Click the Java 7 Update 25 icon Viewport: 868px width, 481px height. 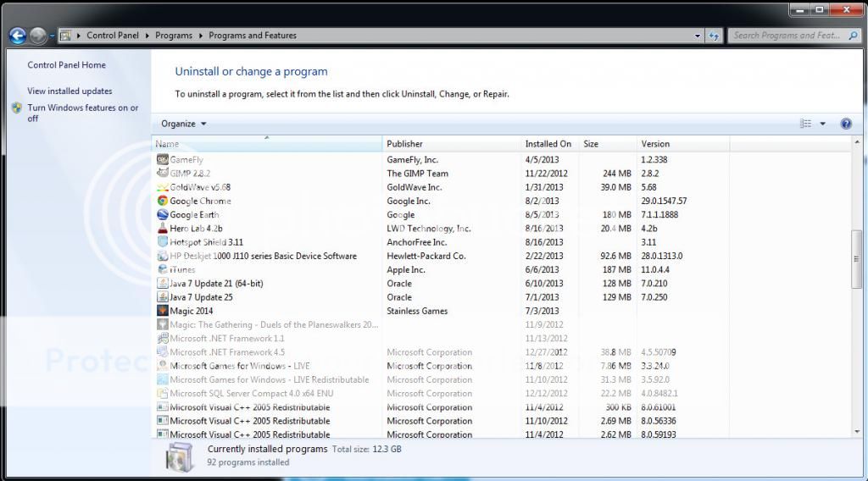pyautogui.click(x=162, y=297)
